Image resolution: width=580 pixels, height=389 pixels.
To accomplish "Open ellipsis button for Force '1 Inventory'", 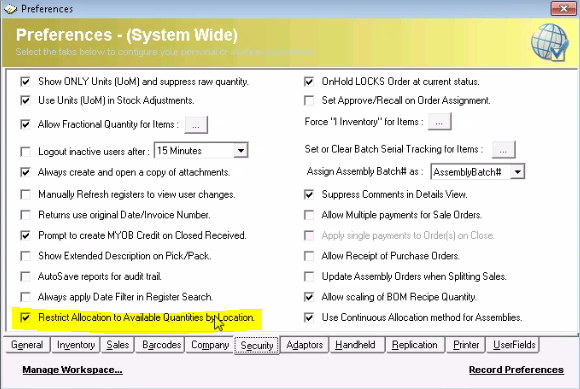I will (439, 122).
